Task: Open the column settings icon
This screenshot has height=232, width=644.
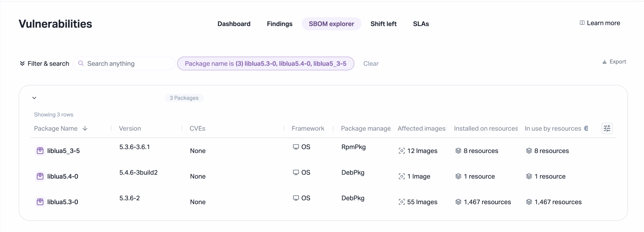Action: 607,128
